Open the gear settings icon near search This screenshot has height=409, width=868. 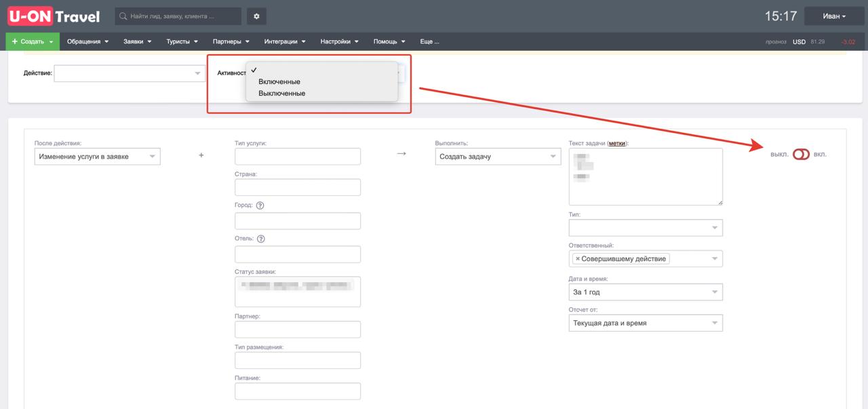[256, 16]
